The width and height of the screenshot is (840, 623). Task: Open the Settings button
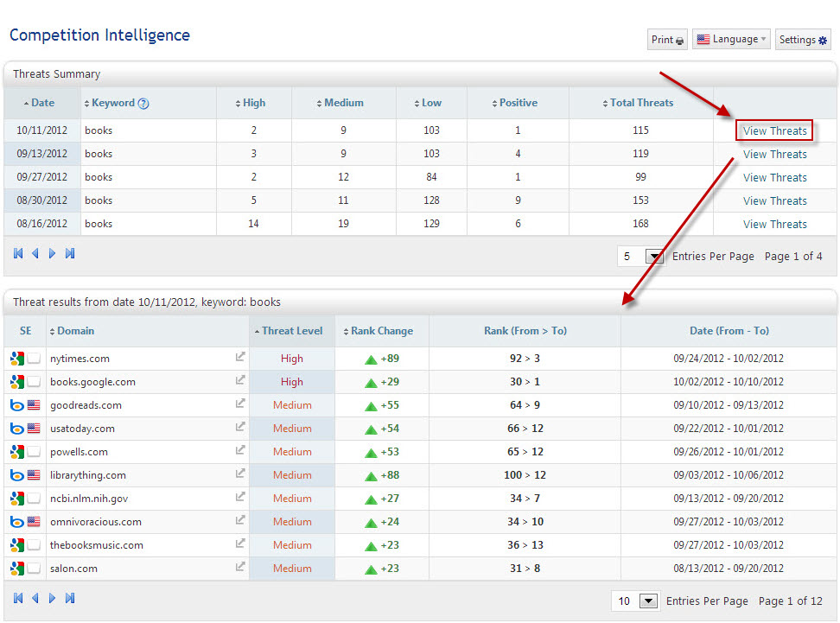802,40
